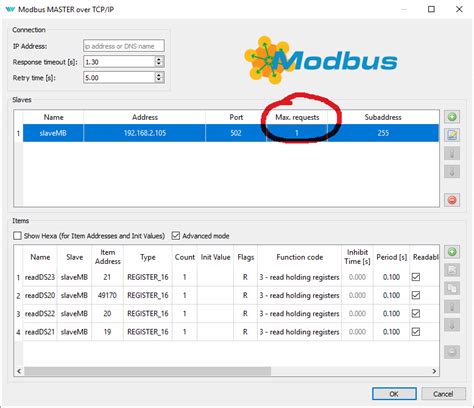Uncheck Readable for readDS21

pos(416,332)
